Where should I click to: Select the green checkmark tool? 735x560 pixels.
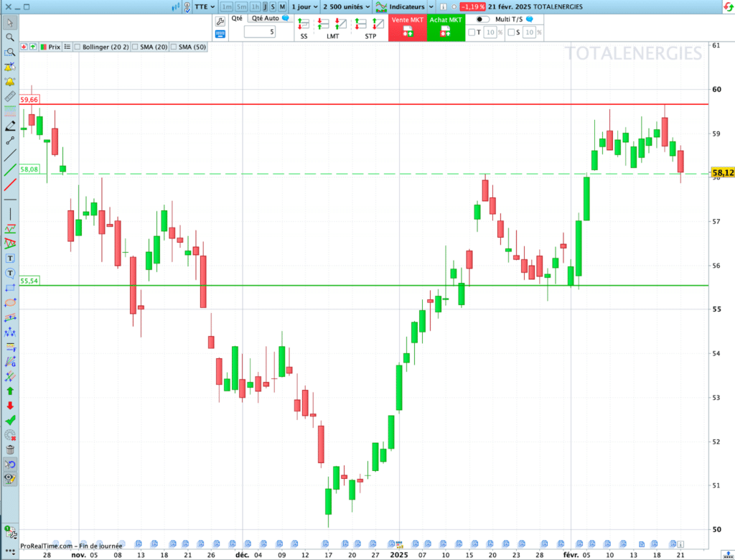[x=10, y=420]
